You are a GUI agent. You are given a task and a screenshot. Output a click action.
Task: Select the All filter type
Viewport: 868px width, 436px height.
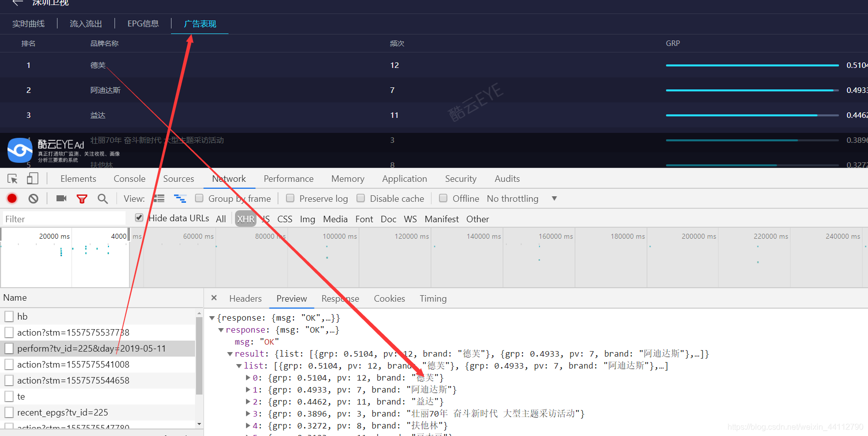221,219
